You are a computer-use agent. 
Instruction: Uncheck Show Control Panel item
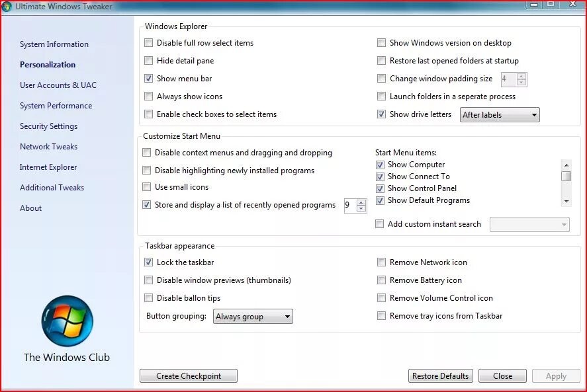click(380, 188)
